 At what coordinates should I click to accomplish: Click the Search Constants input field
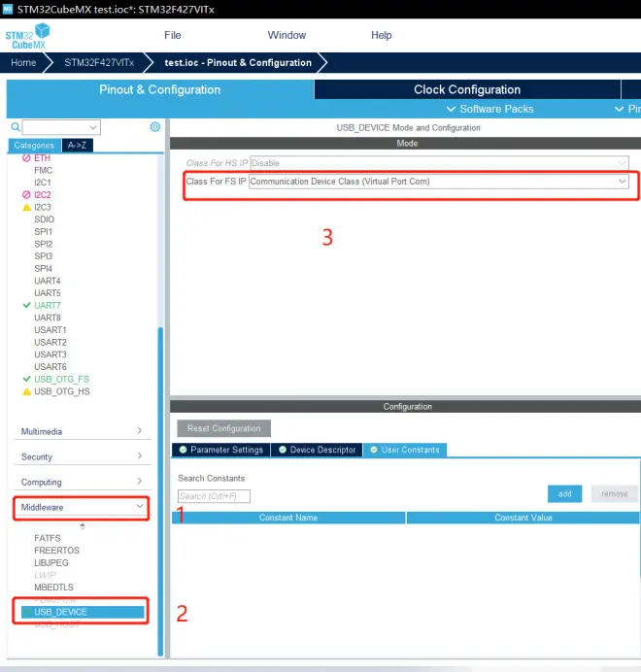click(x=215, y=496)
